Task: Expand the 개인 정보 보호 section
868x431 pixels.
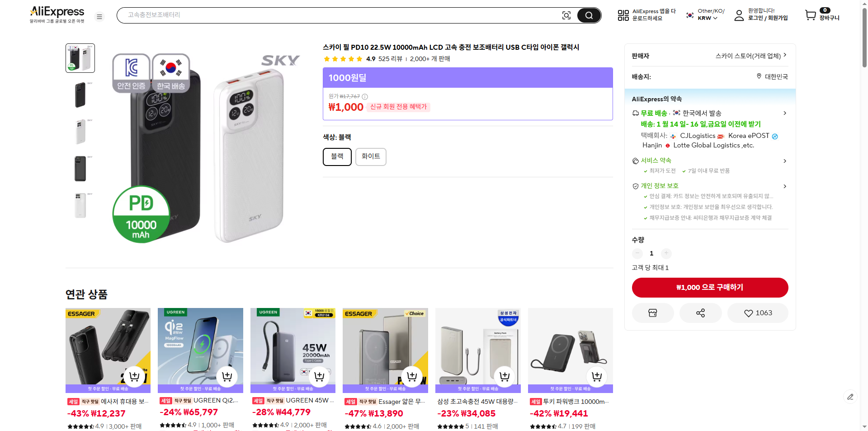Action: [x=785, y=186]
